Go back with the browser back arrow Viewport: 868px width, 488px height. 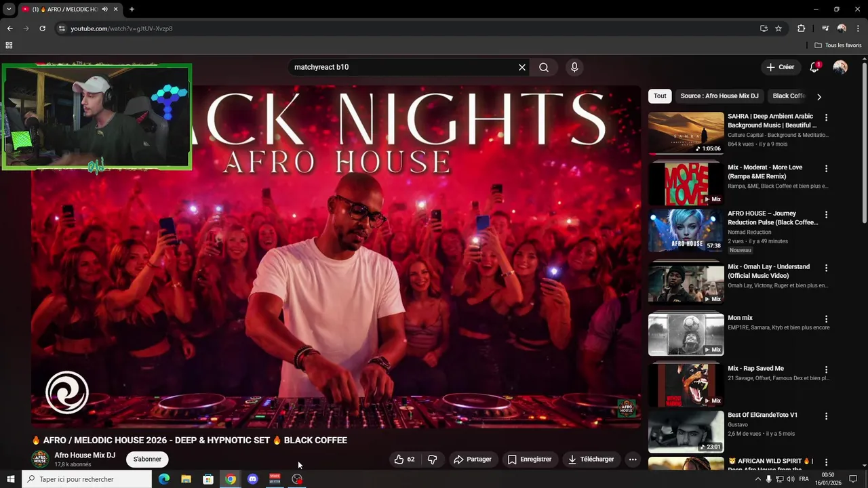(x=9, y=28)
